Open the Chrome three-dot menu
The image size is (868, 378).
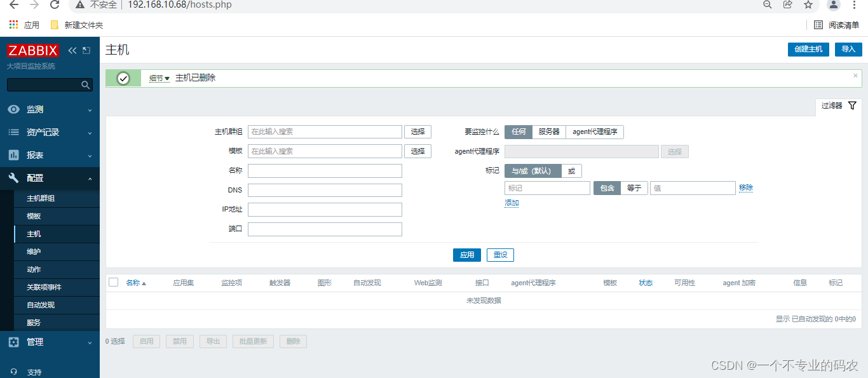point(855,4)
